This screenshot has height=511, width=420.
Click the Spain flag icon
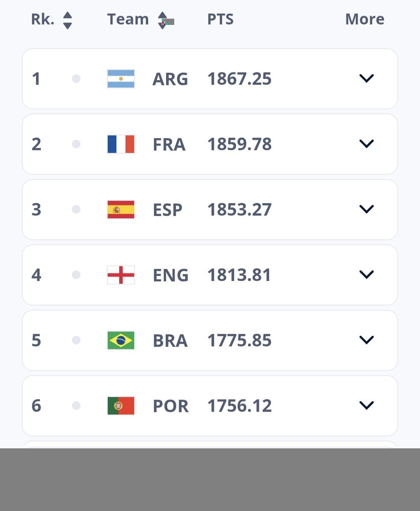pyautogui.click(x=121, y=210)
